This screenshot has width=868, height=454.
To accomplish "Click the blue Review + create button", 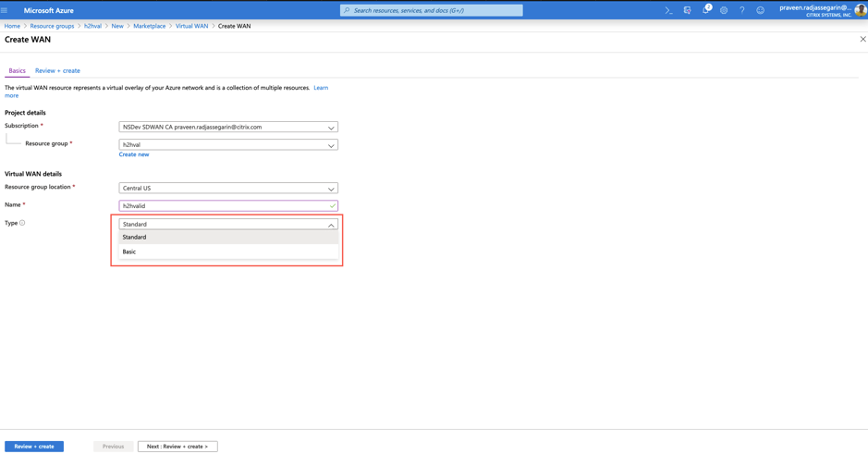I will click(34, 447).
